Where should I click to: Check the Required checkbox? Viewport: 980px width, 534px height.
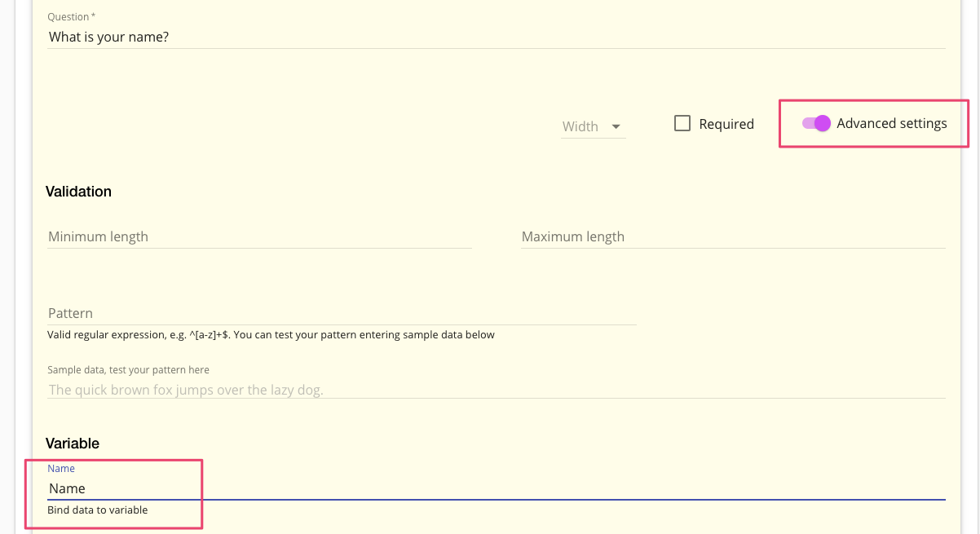(x=682, y=124)
